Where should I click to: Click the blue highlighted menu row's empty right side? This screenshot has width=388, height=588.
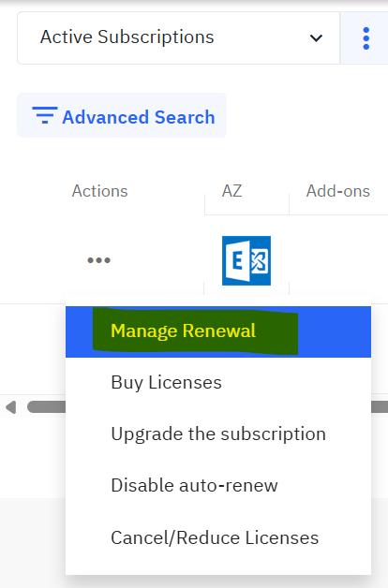click(334, 331)
